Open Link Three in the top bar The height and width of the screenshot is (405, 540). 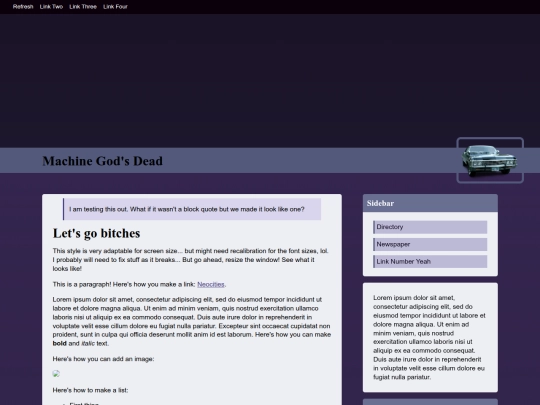coord(83,7)
